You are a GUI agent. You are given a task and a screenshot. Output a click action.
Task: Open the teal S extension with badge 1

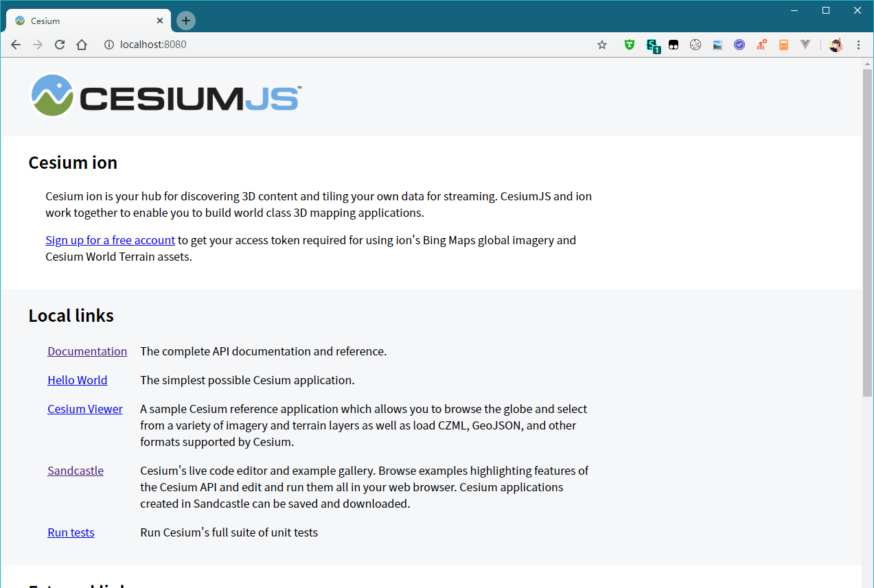click(652, 46)
